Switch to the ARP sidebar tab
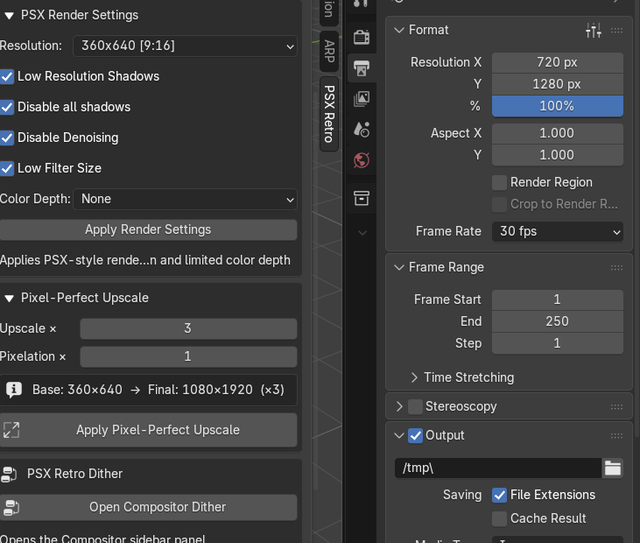 (329, 51)
